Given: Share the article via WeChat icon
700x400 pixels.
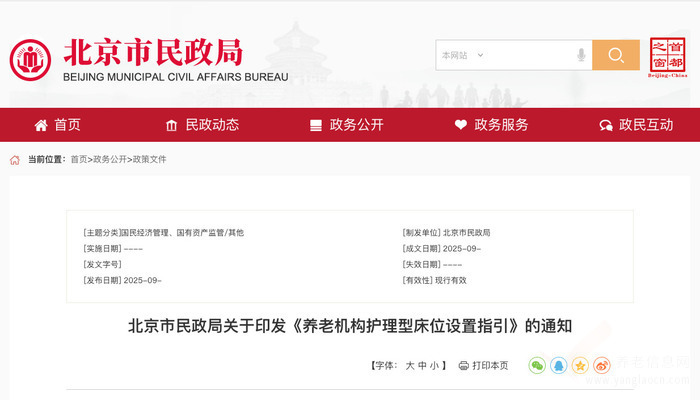Looking at the screenshot, I should point(537,366).
